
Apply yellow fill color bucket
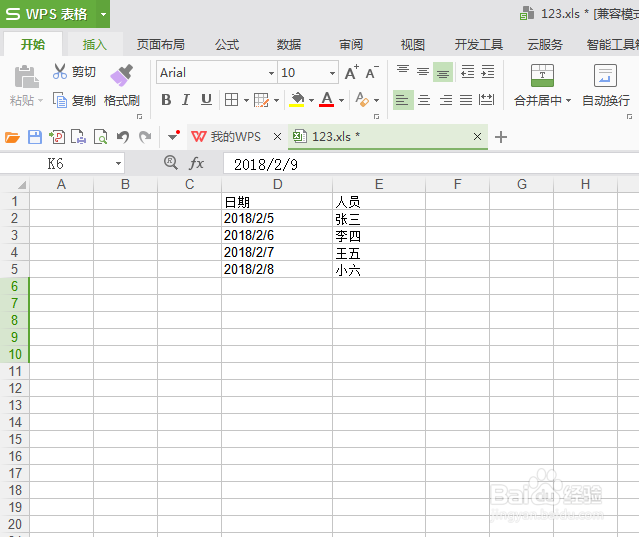297,99
